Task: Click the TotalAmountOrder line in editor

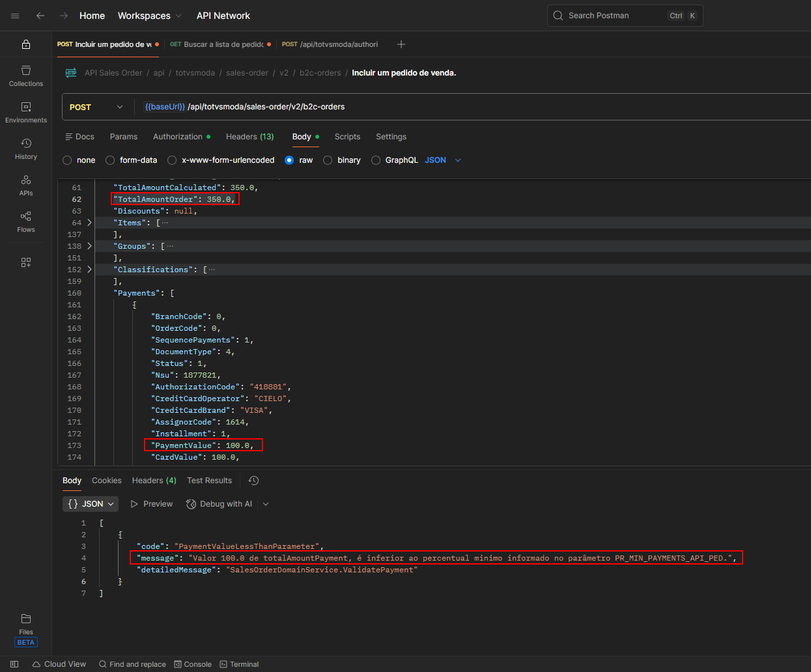Action: click(175, 199)
